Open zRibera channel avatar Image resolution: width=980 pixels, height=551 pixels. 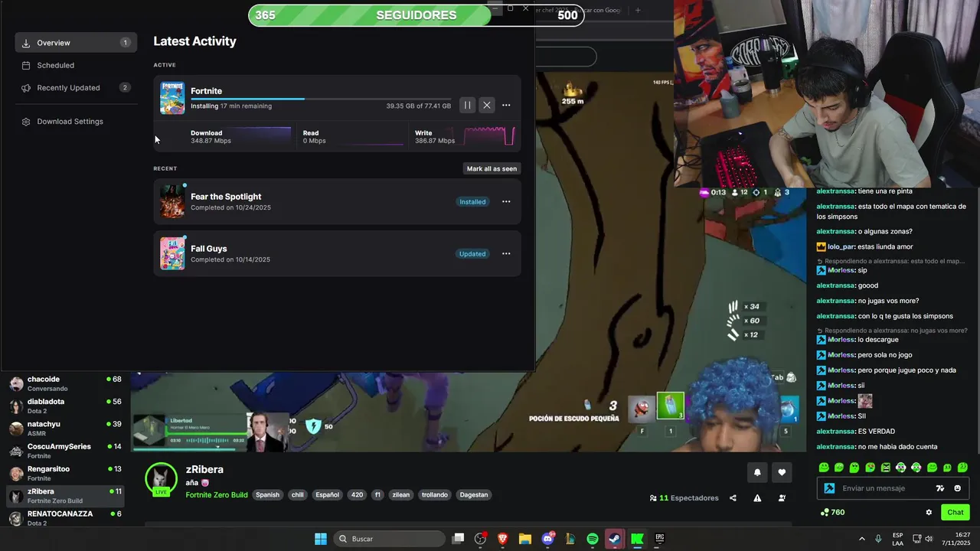point(162,479)
